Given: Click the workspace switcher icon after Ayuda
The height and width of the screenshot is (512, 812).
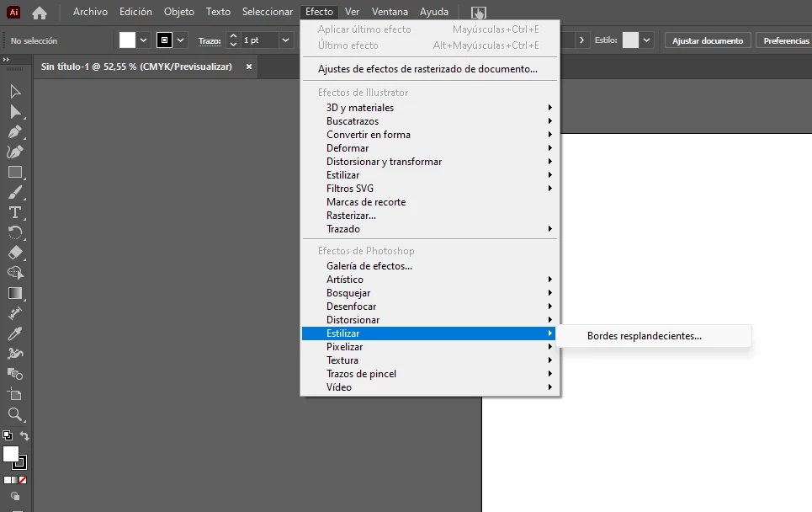Looking at the screenshot, I should point(479,13).
